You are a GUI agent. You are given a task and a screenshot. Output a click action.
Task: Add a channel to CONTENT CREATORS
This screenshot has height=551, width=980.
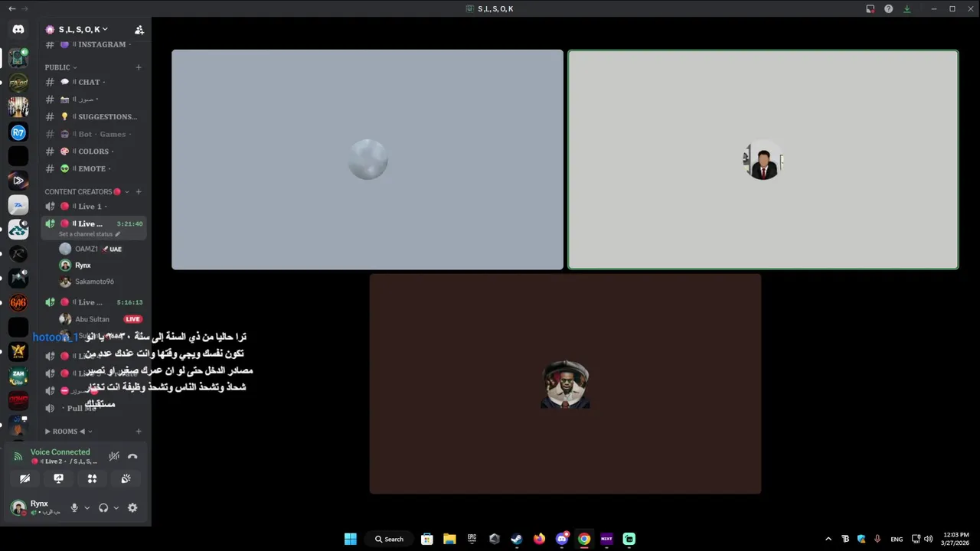click(139, 191)
